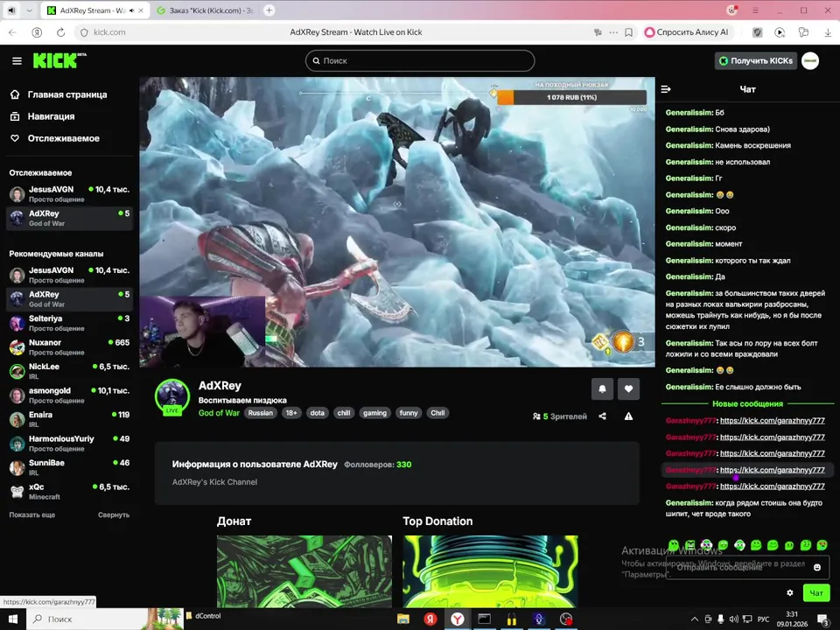This screenshot has width=840, height=630.
Task: Open the browser protection shield icon
Action: [758, 32]
